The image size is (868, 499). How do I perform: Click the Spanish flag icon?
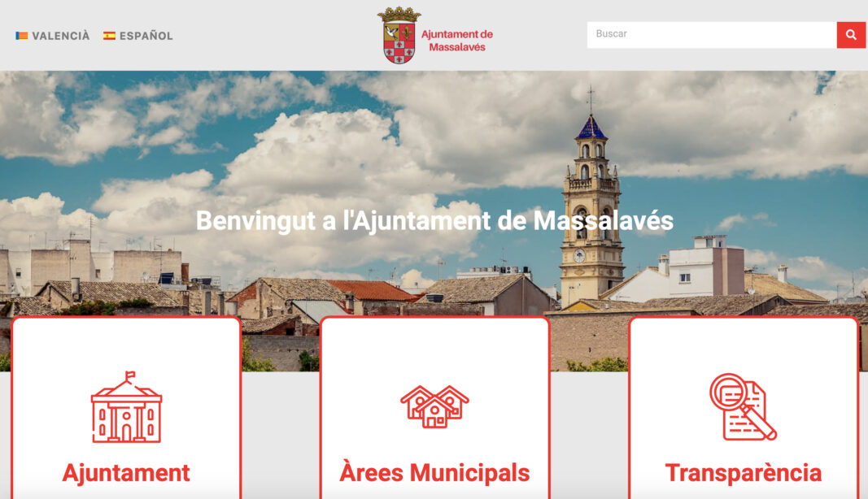click(109, 36)
